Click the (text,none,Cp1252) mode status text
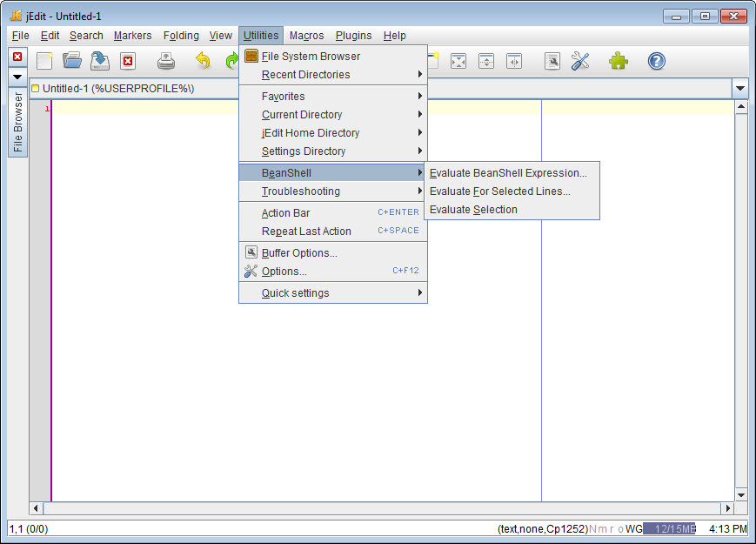Viewport: 756px width, 544px height. [543, 529]
